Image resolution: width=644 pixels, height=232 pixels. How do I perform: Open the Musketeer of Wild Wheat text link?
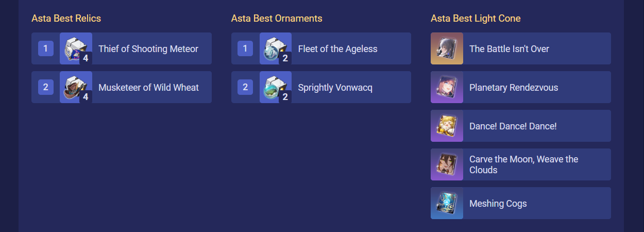(148, 88)
